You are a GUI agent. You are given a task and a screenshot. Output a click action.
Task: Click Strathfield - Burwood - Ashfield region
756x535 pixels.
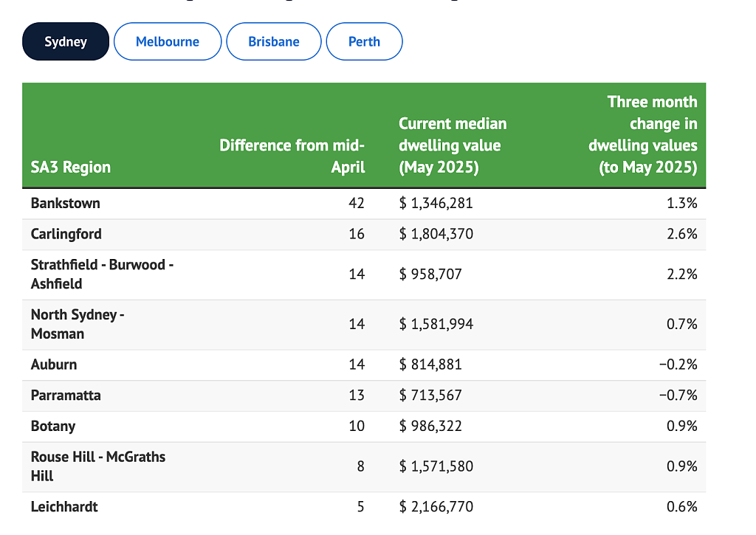click(x=102, y=275)
